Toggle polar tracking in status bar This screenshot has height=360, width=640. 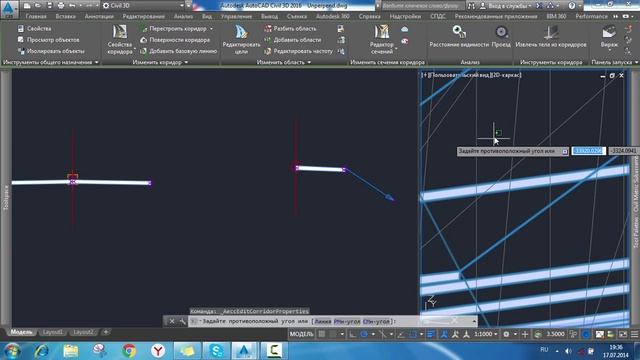[364, 334]
